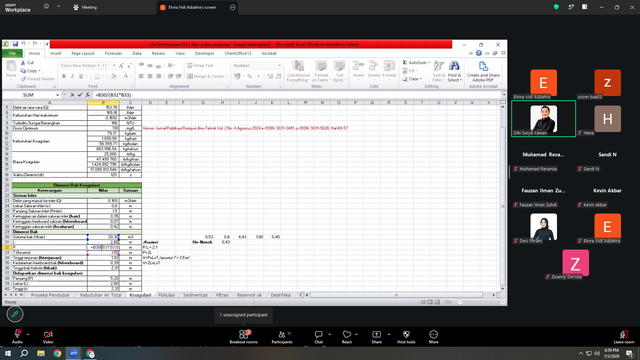640x360 pixels.
Task: Open the Windows Start menu
Action: tap(8, 353)
